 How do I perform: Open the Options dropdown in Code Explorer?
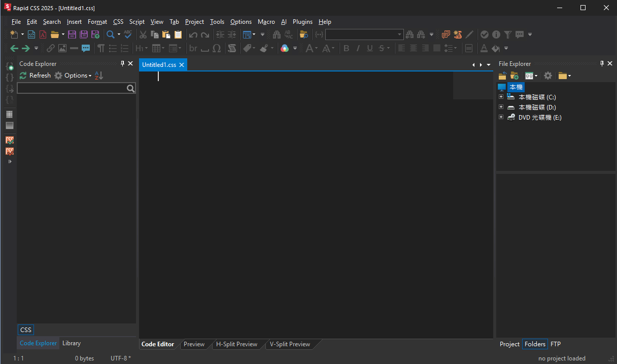tap(77, 76)
